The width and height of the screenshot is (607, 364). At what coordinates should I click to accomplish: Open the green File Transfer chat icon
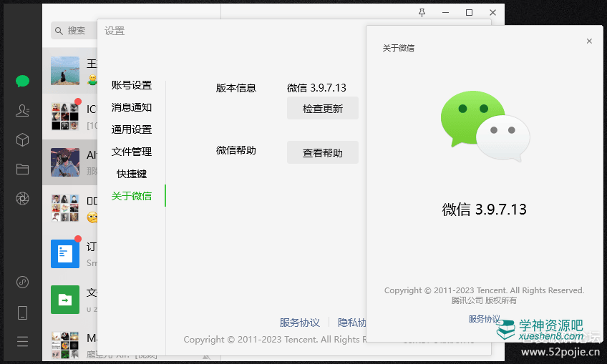[65, 299]
